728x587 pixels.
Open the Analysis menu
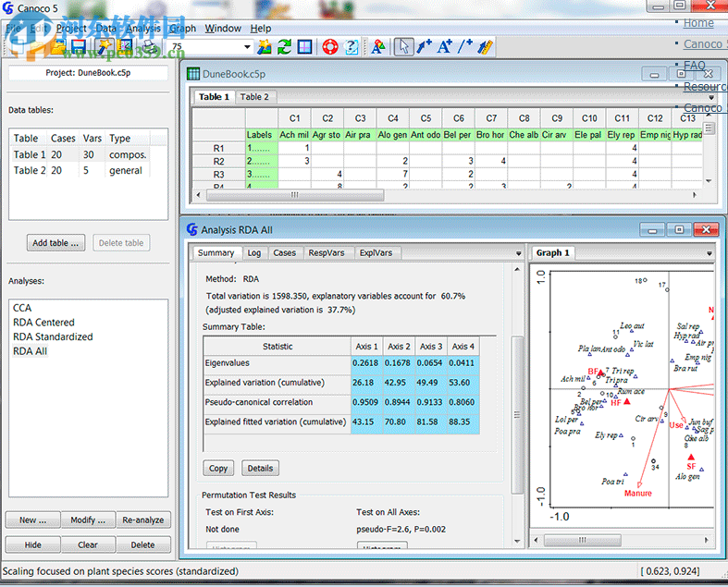click(143, 29)
